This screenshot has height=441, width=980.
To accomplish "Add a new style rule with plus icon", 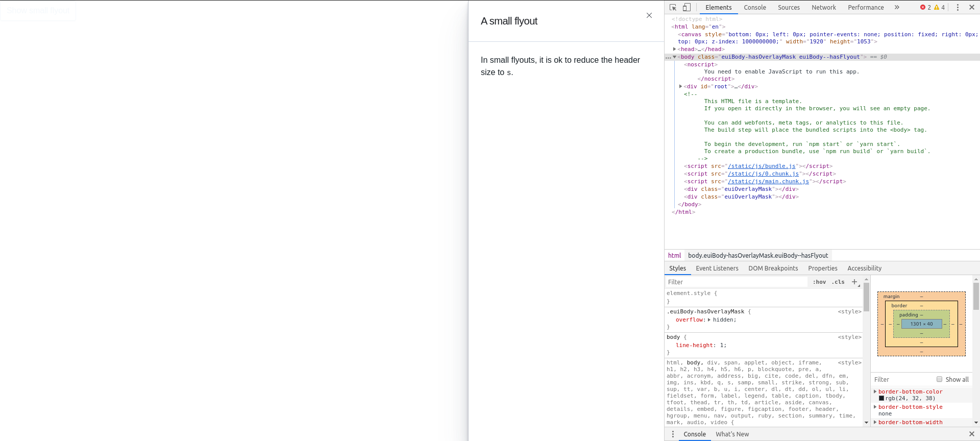I will (x=854, y=282).
